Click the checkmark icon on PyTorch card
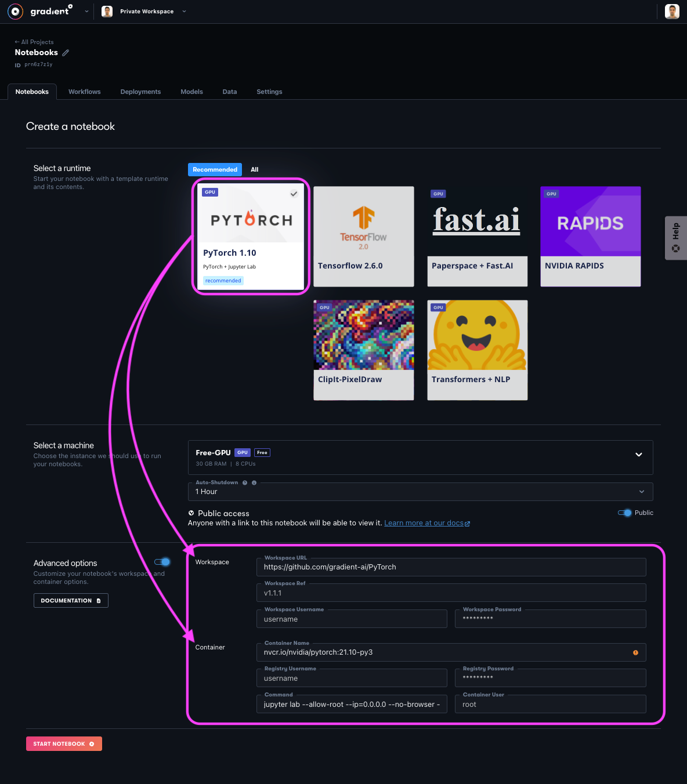This screenshot has height=784, width=687. pyautogui.click(x=294, y=194)
